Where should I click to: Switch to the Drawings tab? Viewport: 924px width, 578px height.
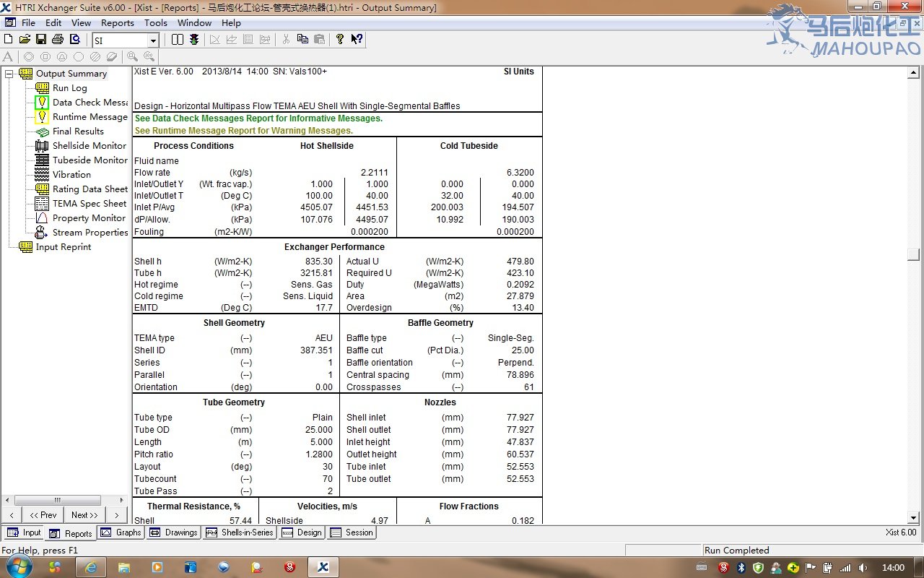(173, 532)
